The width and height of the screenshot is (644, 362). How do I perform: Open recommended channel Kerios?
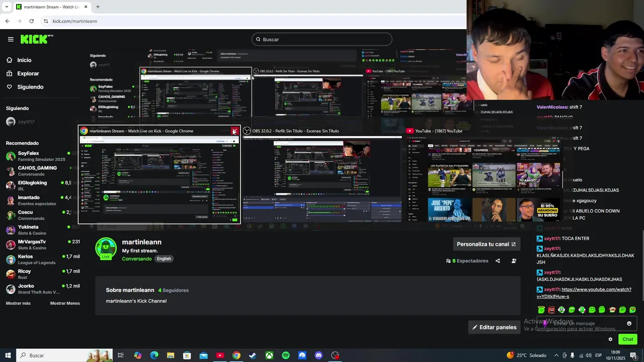pyautogui.click(x=42, y=259)
